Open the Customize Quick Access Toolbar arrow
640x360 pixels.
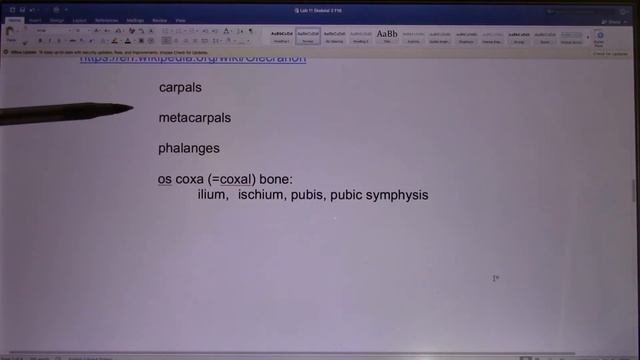(x=66, y=9)
